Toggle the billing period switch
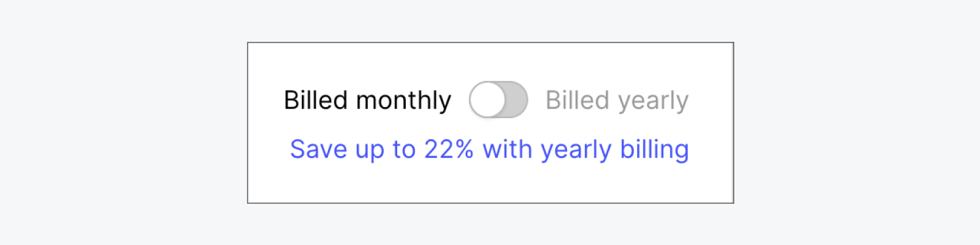Viewport: 980px width, 245px height. coord(498,100)
